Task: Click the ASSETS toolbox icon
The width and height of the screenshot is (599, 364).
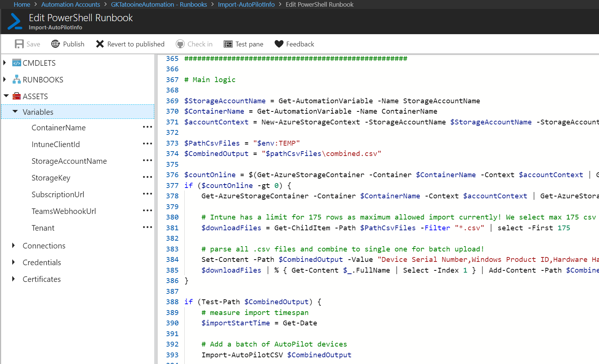Action: click(x=17, y=96)
